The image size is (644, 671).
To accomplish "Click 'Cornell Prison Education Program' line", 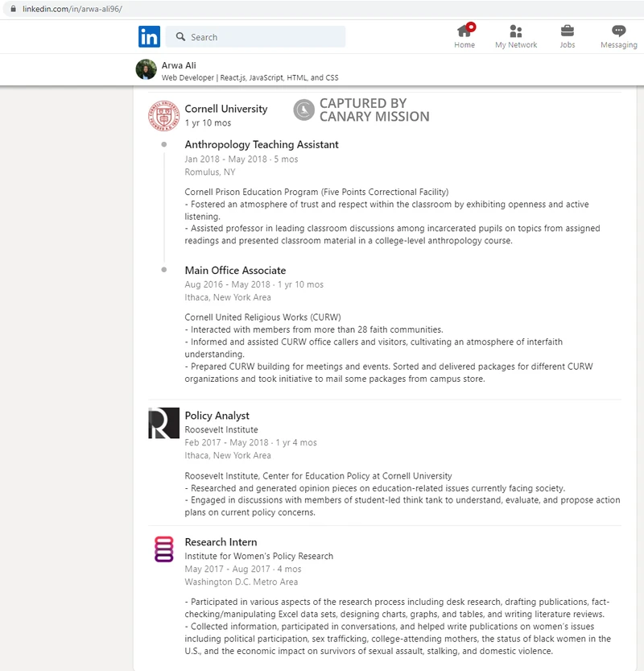I will [316, 193].
